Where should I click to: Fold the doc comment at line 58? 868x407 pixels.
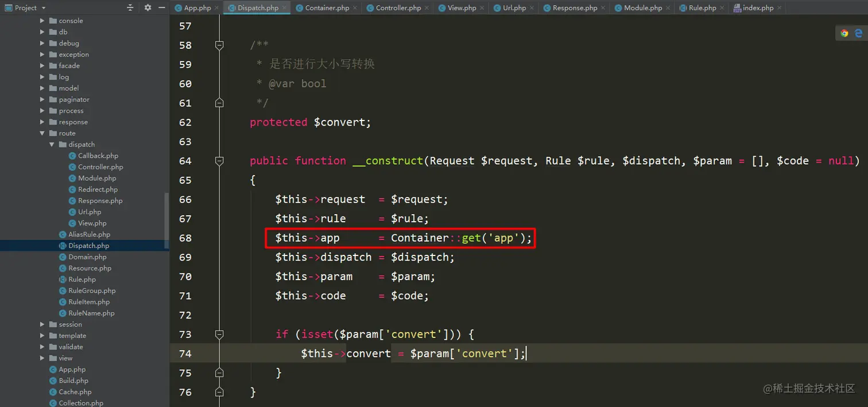(x=219, y=45)
